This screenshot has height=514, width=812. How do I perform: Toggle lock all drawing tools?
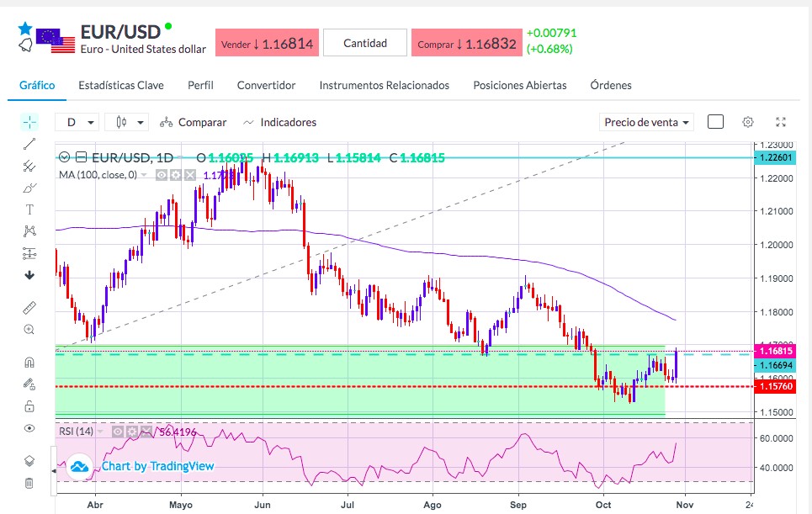click(x=29, y=406)
